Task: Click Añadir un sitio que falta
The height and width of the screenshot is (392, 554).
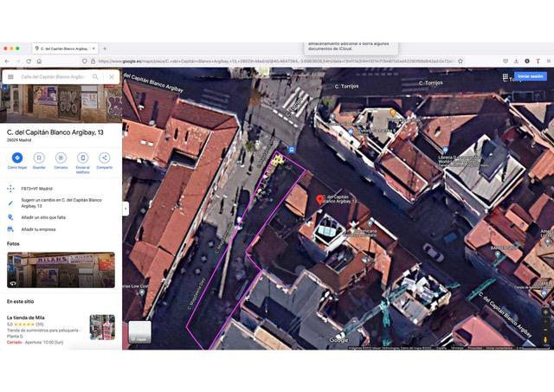Action: tap(61, 217)
